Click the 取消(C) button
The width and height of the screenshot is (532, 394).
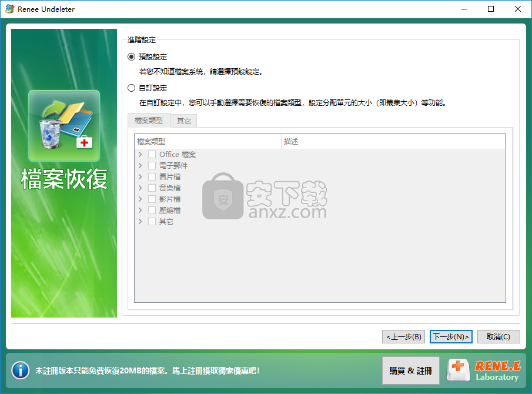(x=498, y=336)
